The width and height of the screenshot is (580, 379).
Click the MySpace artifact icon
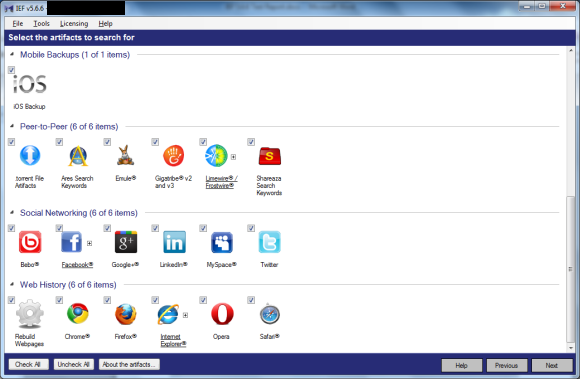[222, 242]
